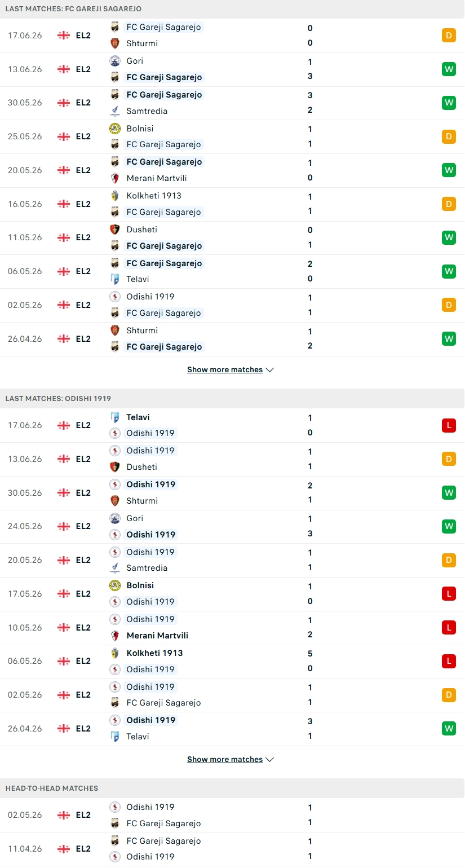Click the Telavi logo in Odishi's 17.06.26 match
This screenshot has width=465, height=868.
115,417
